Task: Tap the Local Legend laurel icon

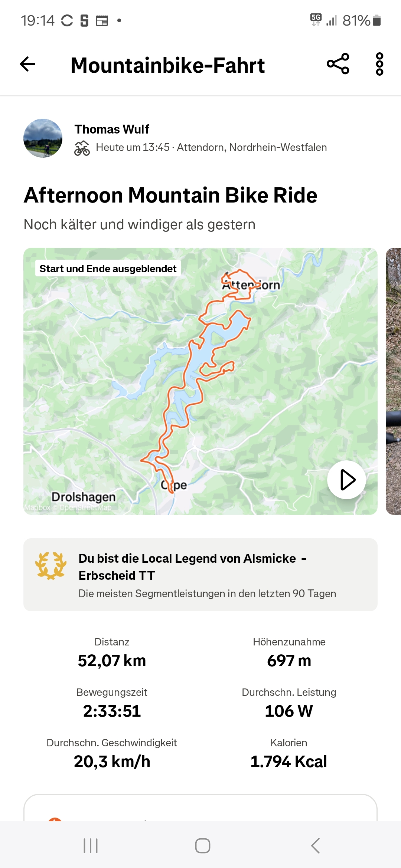Action: pyautogui.click(x=51, y=566)
